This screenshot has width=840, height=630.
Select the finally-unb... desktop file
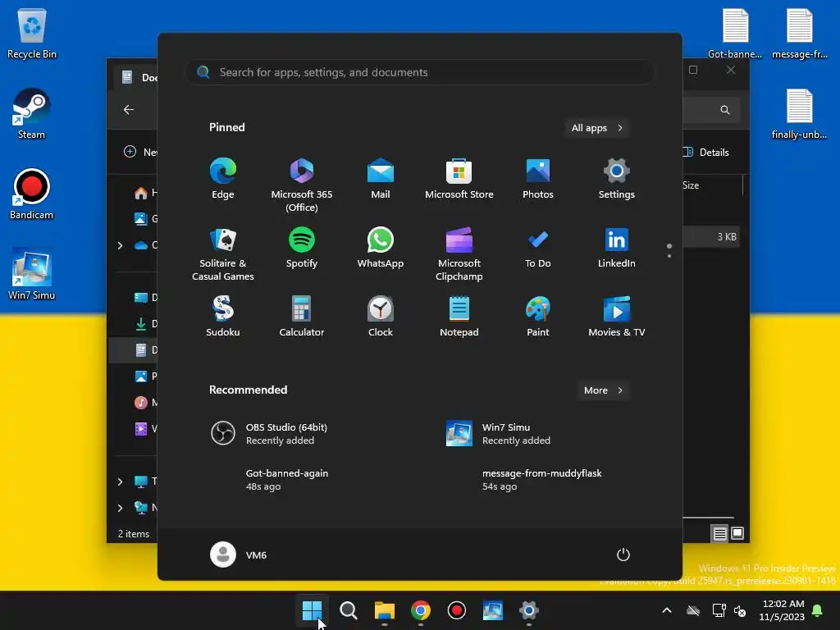click(799, 114)
